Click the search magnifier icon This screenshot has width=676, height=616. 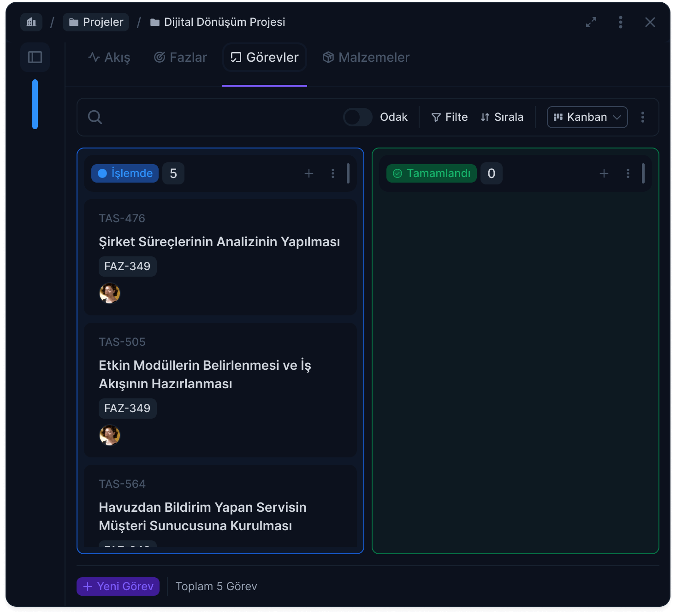[95, 117]
